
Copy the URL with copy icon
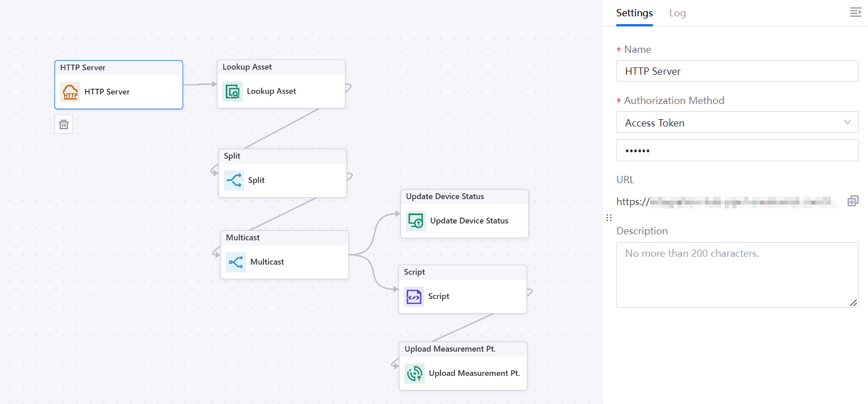click(x=853, y=201)
